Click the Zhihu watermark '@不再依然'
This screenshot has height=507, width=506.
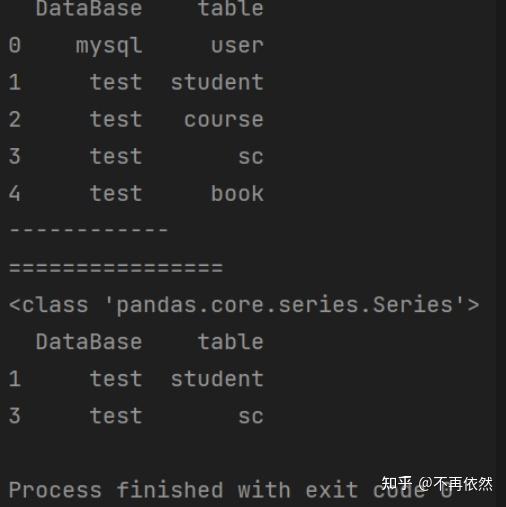[x=455, y=484]
